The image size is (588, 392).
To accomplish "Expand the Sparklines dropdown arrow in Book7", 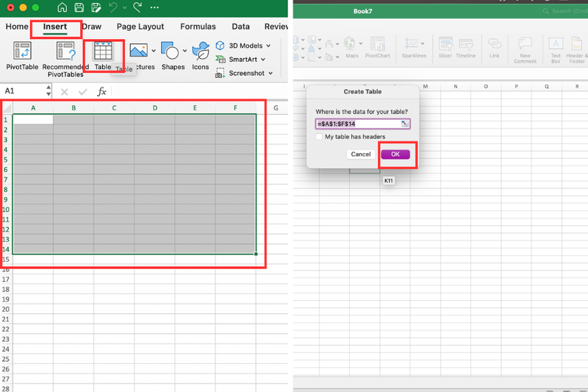I will (423, 43).
